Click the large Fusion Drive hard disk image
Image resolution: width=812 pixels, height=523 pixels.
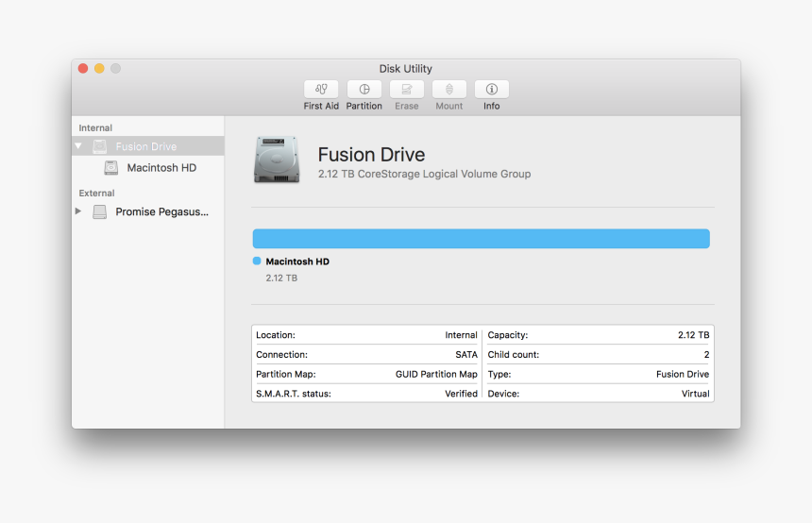point(277,160)
